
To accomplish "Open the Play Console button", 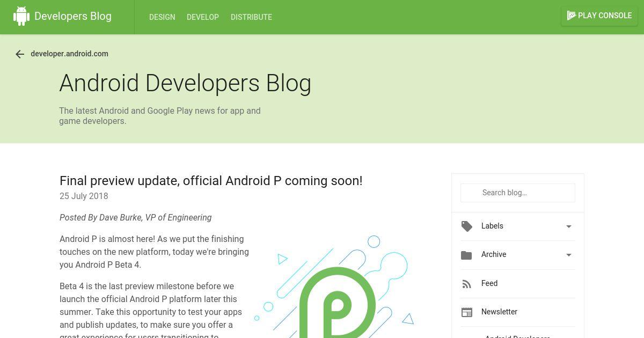I will tap(599, 16).
